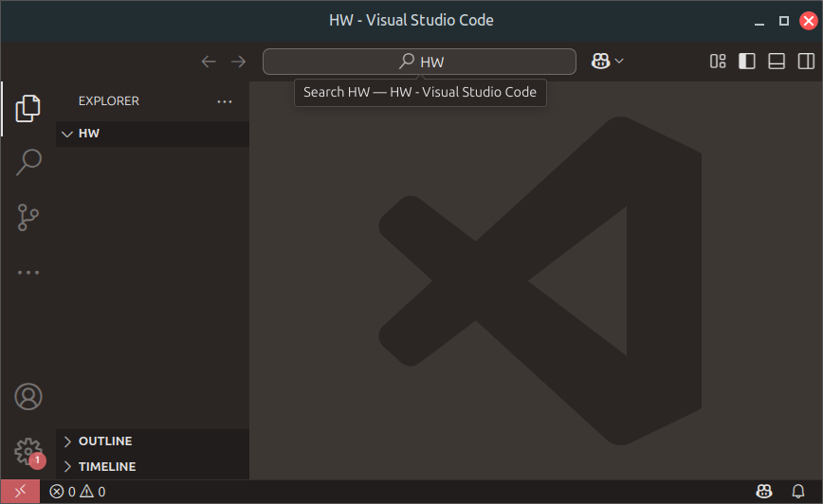
Task: Toggle the bottom Panel visibility
Action: pos(777,62)
